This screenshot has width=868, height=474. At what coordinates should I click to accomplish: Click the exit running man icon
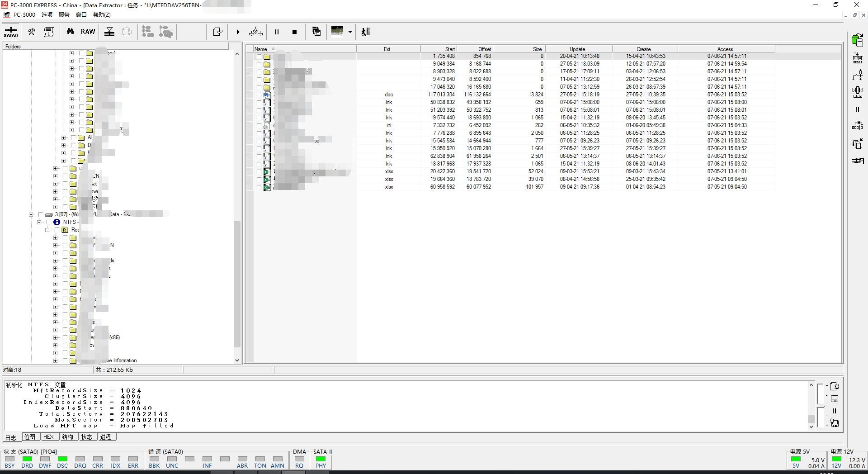point(365,32)
